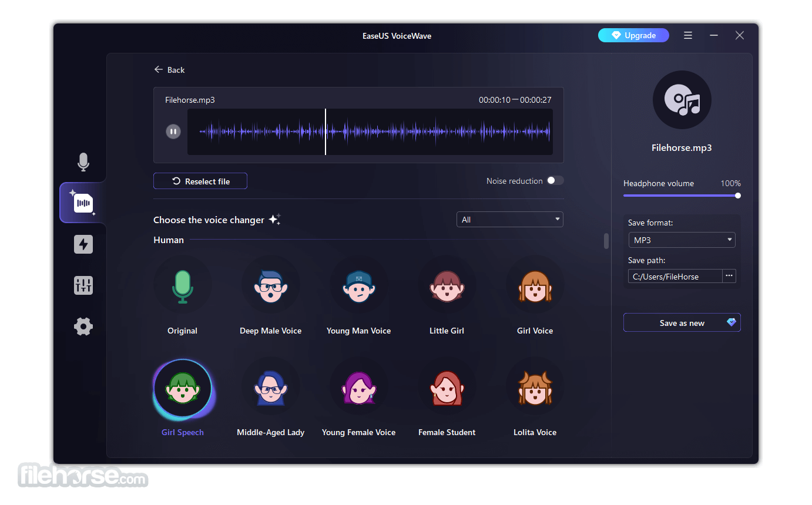Choose the Middle-Aged Lady avatar

(x=271, y=388)
